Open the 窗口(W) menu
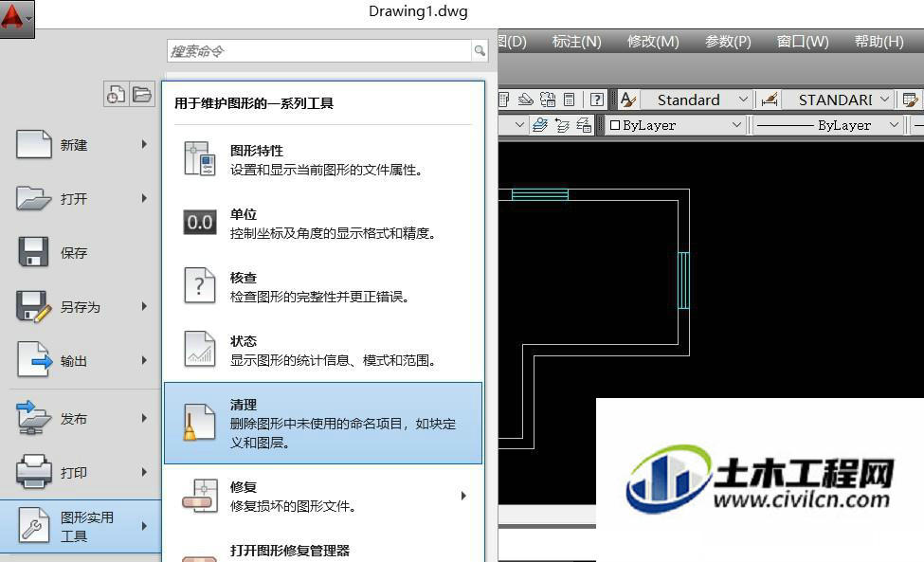 pyautogui.click(x=803, y=42)
